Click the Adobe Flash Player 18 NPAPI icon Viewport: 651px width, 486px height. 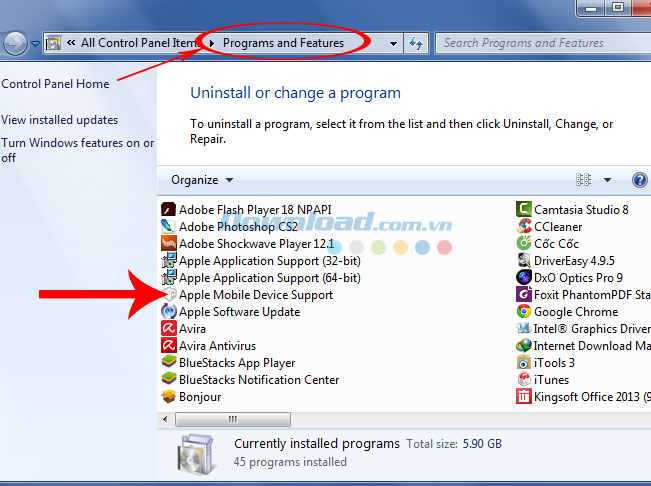point(169,209)
